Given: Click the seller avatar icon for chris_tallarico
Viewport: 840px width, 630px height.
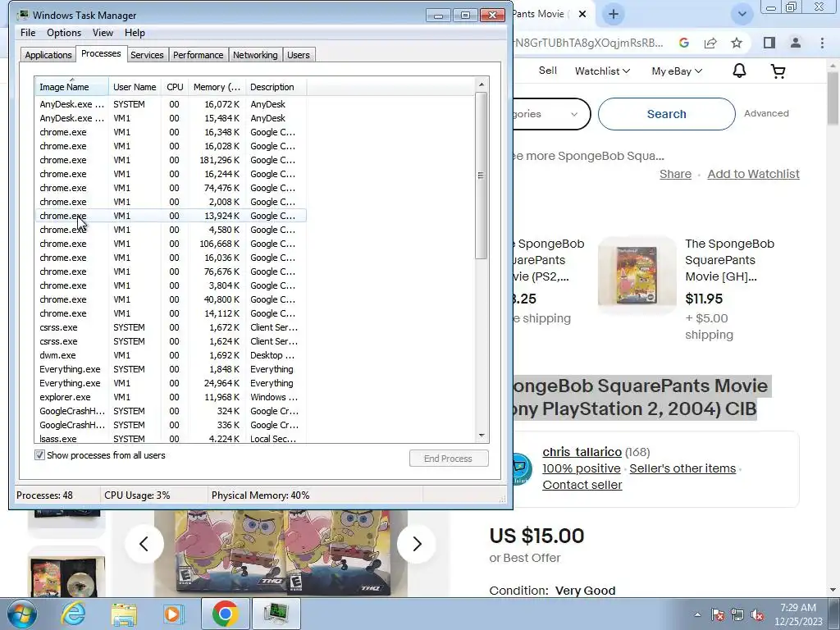Looking at the screenshot, I should tap(523, 468).
